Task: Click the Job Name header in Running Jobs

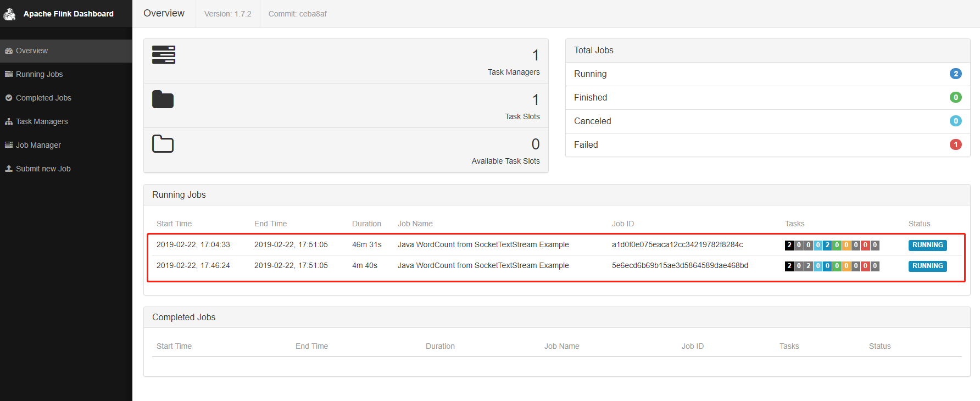Action: (x=415, y=224)
